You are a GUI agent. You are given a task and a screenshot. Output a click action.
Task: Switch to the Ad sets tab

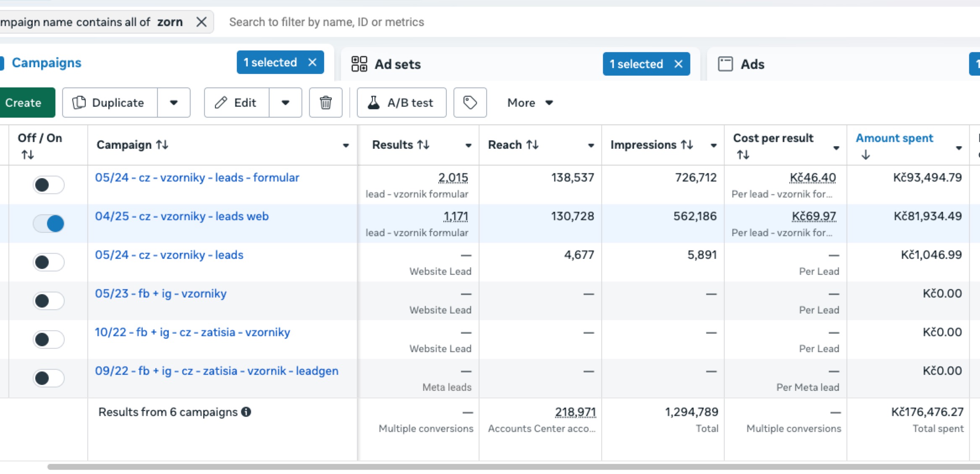coord(397,64)
